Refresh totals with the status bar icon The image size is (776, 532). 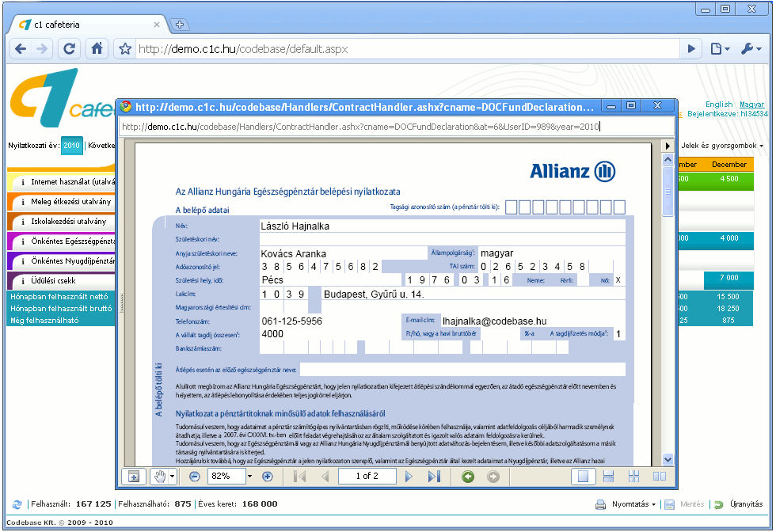click(x=17, y=504)
